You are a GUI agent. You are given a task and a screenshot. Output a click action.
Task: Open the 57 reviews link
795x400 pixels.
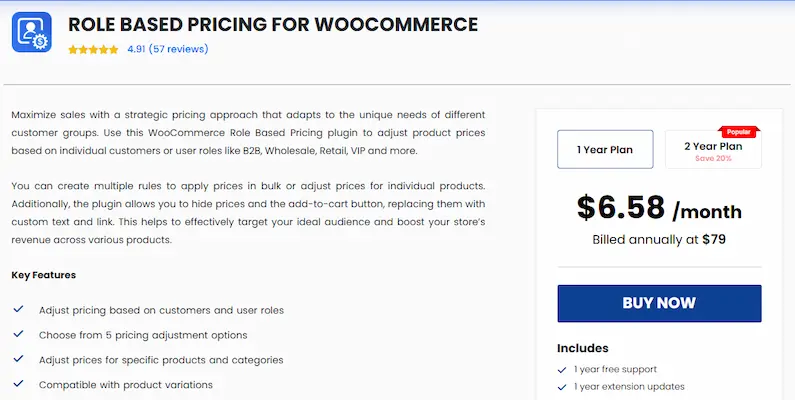(178, 49)
